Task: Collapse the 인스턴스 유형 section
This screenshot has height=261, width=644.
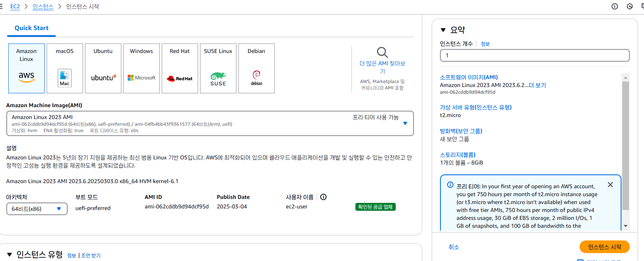Action: 9,255
